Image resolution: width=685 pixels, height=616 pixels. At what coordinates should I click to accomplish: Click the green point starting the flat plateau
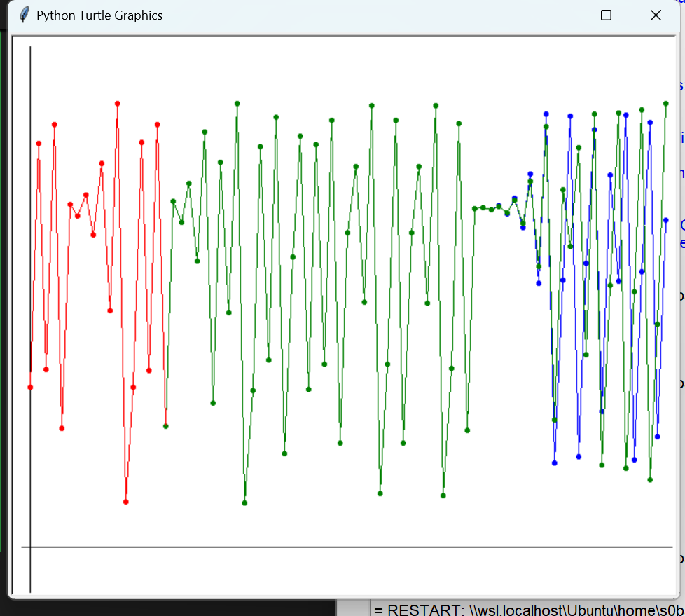[475, 208]
